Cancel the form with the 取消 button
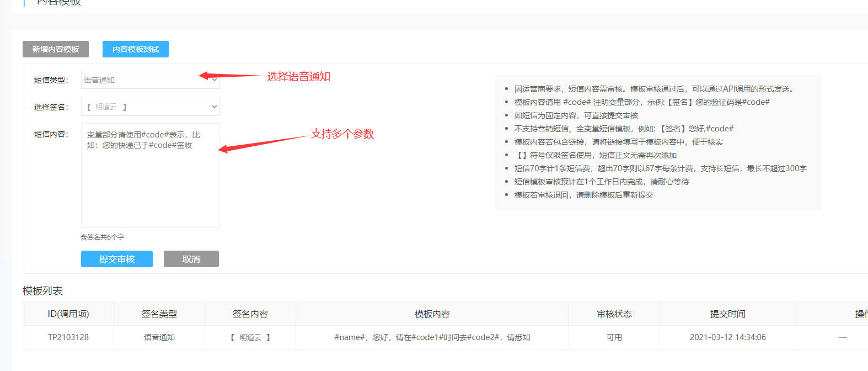This screenshot has height=371, width=868. [x=191, y=259]
